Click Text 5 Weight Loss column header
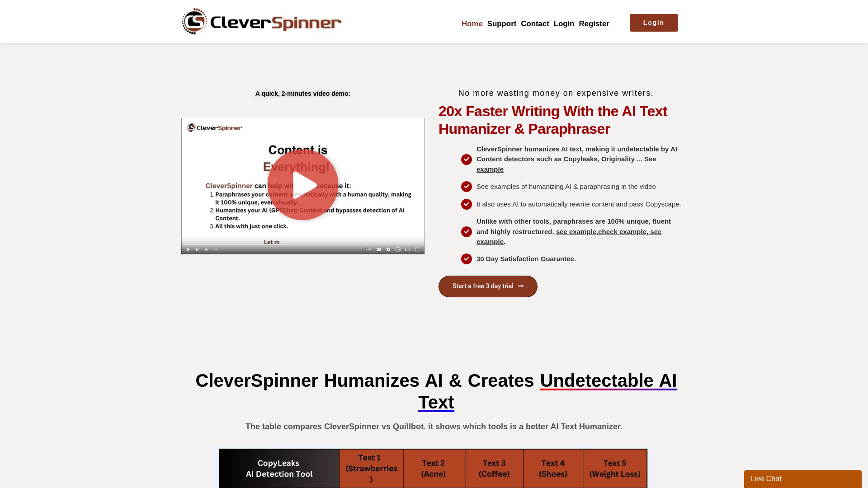The height and width of the screenshot is (488, 868). [x=614, y=468]
